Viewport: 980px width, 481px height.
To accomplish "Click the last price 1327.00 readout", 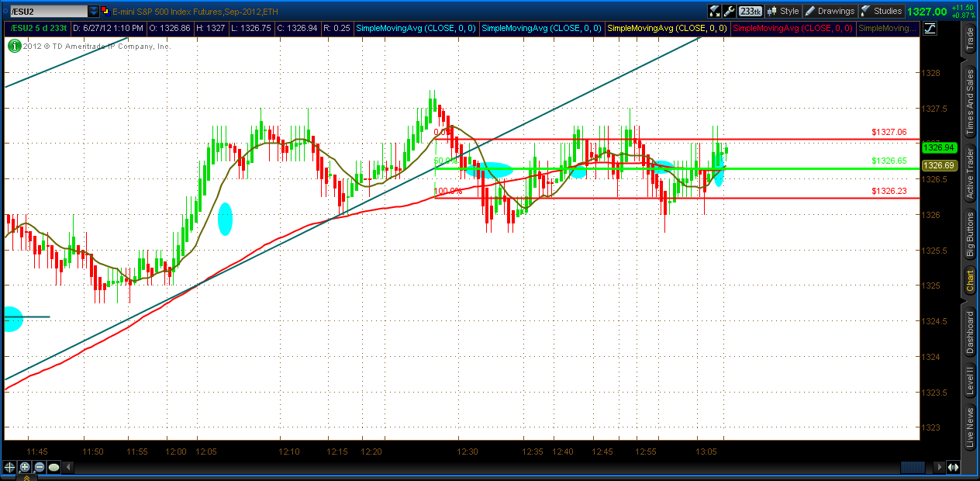I will [x=927, y=12].
